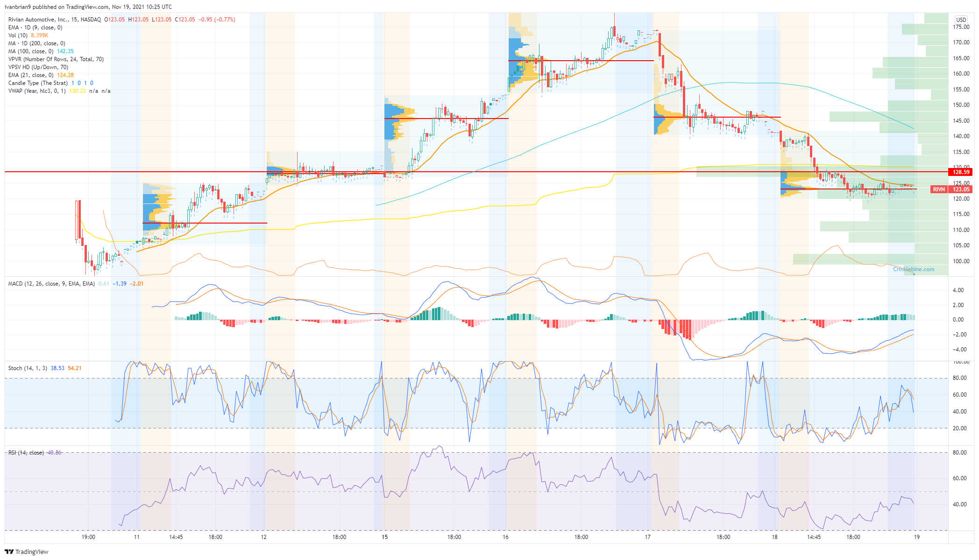Click the date label 12 on time axis
Viewport: 979px width, 560px height.
pyautogui.click(x=264, y=537)
